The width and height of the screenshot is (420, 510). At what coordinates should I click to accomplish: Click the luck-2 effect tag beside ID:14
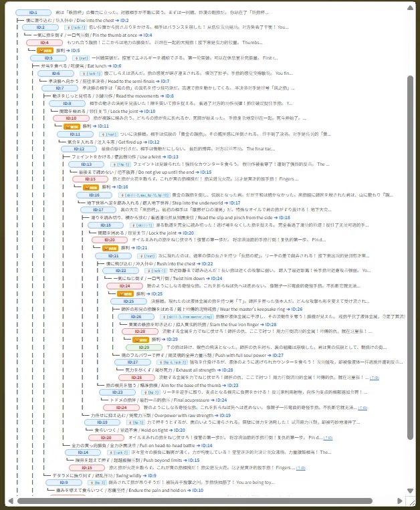pyautogui.click(x=118, y=453)
